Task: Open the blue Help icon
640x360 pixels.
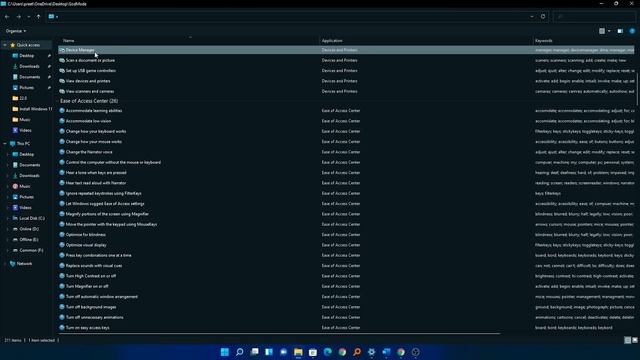Action: pos(632,31)
